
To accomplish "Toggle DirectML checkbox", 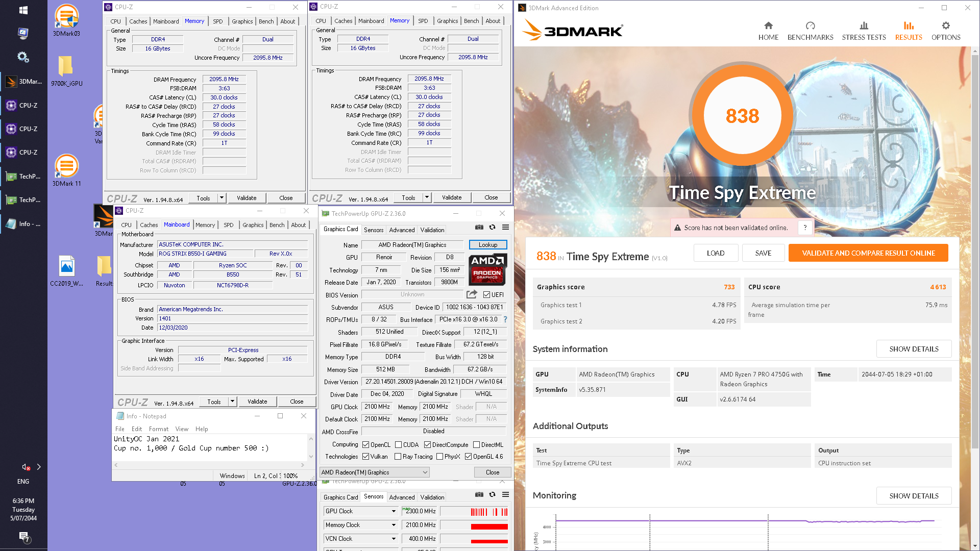I will [476, 445].
